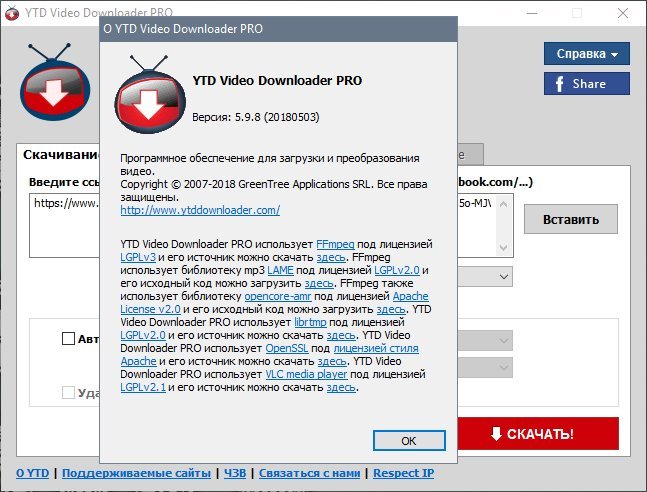This screenshot has height=492, width=647.
Task: Click здесь link after opencore-amr source text
Action: point(391,309)
